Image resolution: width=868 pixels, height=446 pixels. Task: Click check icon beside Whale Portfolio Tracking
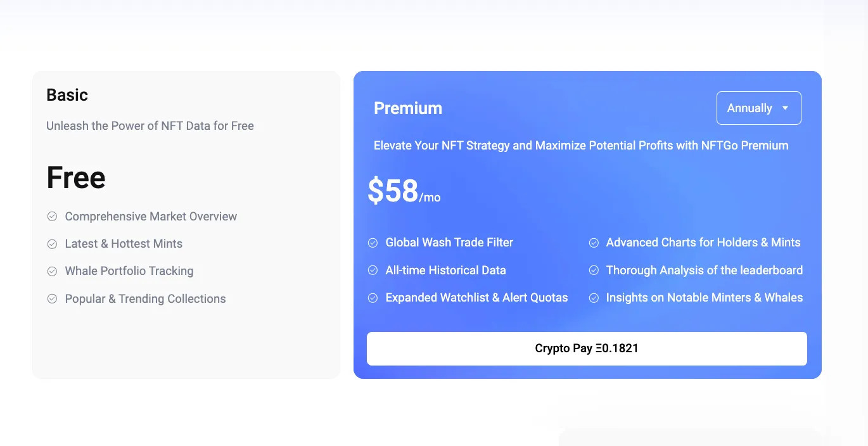point(52,271)
